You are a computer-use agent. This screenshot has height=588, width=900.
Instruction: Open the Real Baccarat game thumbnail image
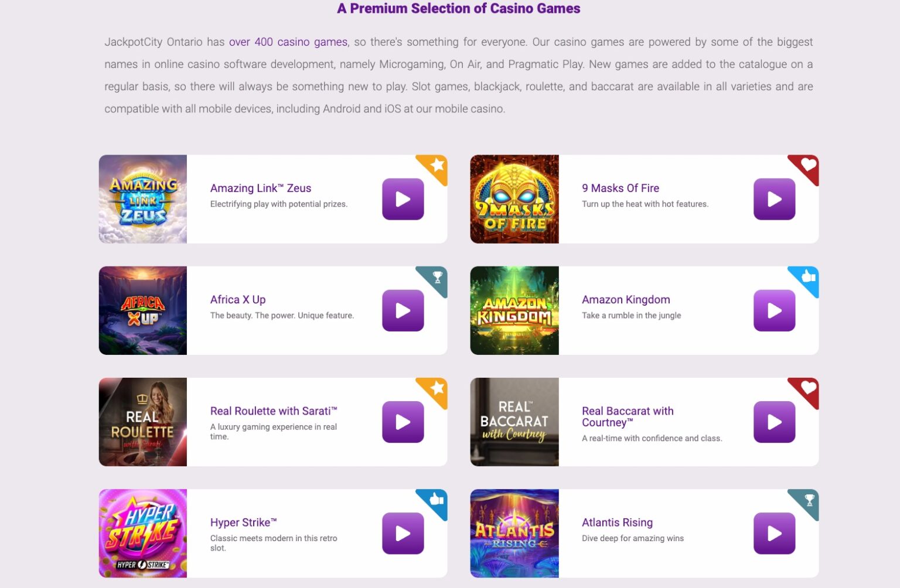[x=514, y=422]
